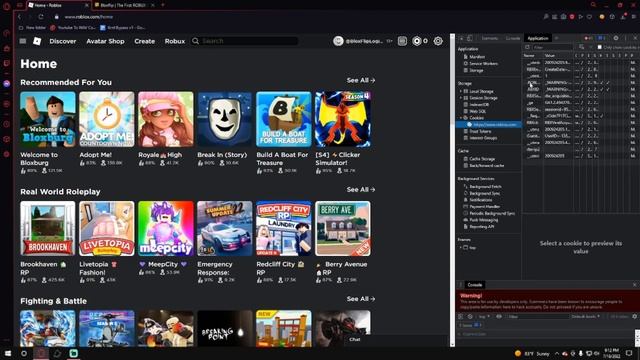Click the Roblox logo icon
The width and height of the screenshot is (640, 360).
[x=37, y=41]
